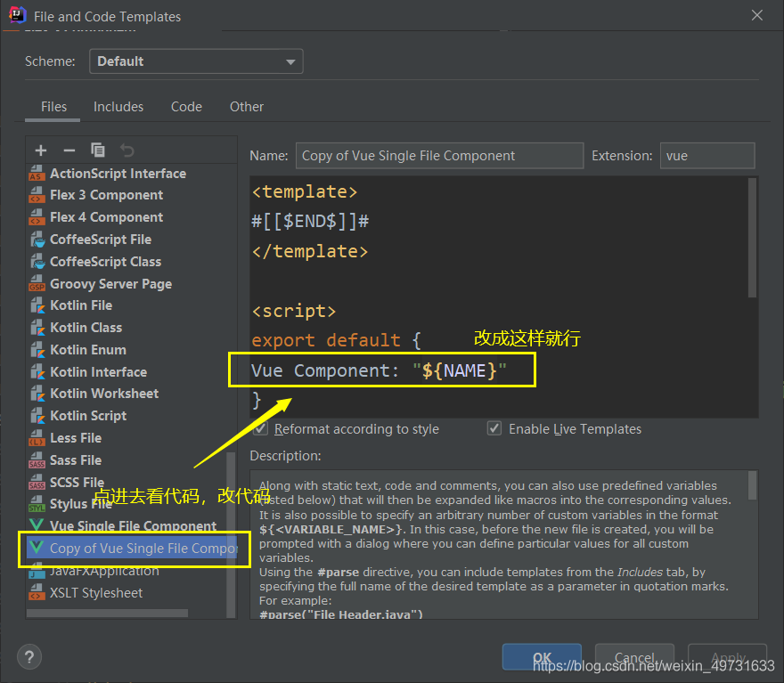This screenshot has height=683, width=784.
Task: Open the Other tab
Action: (x=247, y=107)
